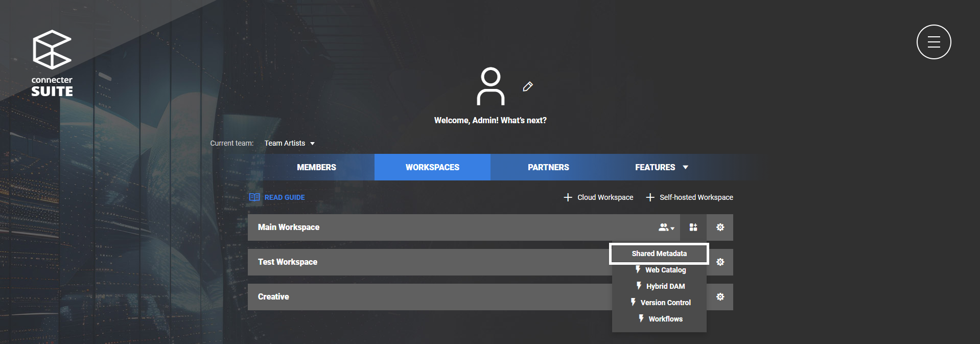Click the Workflows lightning bolt icon
The image size is (980, 344).
[x=641, y=318]
